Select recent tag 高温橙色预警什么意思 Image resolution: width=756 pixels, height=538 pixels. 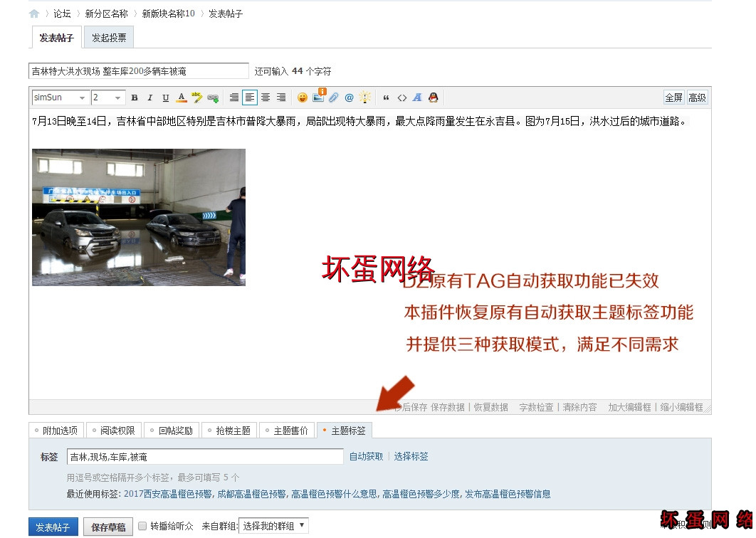tap(334, 494)
